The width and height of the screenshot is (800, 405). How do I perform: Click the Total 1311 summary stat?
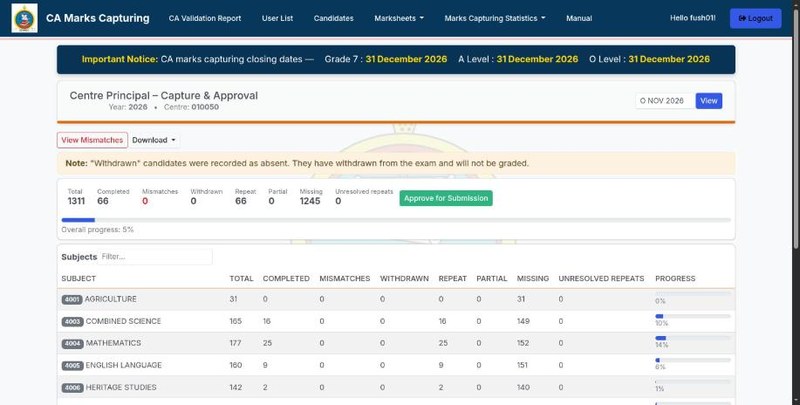point(76,197)
